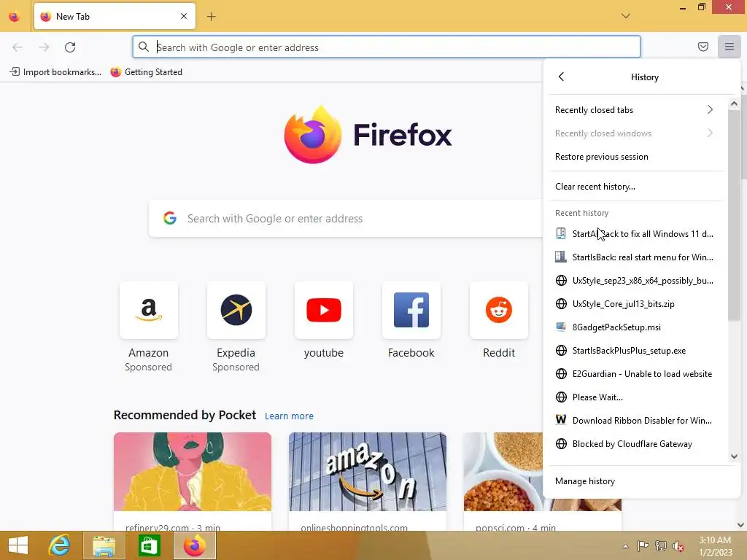Click the search icon in address bar
The height and width of the screenshot is (560, 747).
(144, 47)
